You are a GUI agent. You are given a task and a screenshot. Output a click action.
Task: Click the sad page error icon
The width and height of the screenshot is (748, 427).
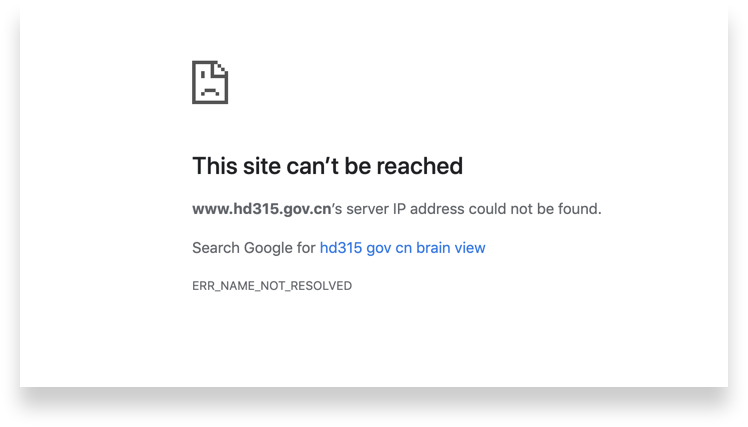click(x=210, y=82)
